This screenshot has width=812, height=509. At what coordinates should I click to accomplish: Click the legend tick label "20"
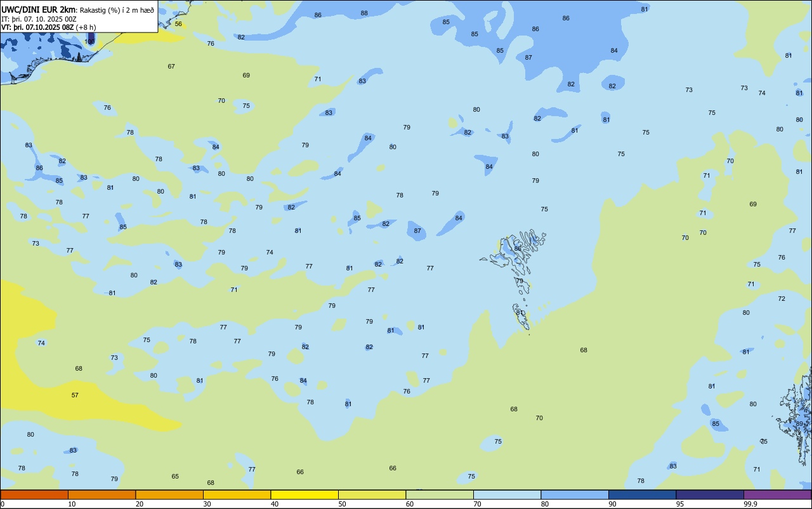point(139,504)
